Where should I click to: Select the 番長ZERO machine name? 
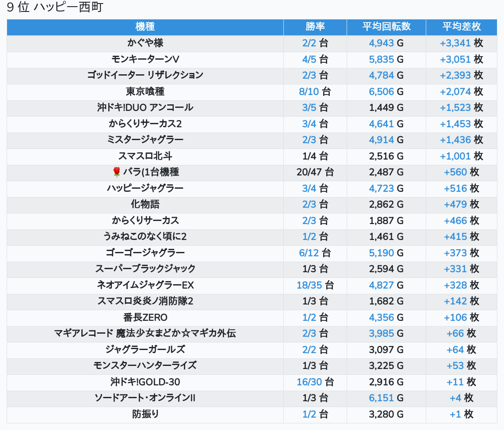pos(145,317)
